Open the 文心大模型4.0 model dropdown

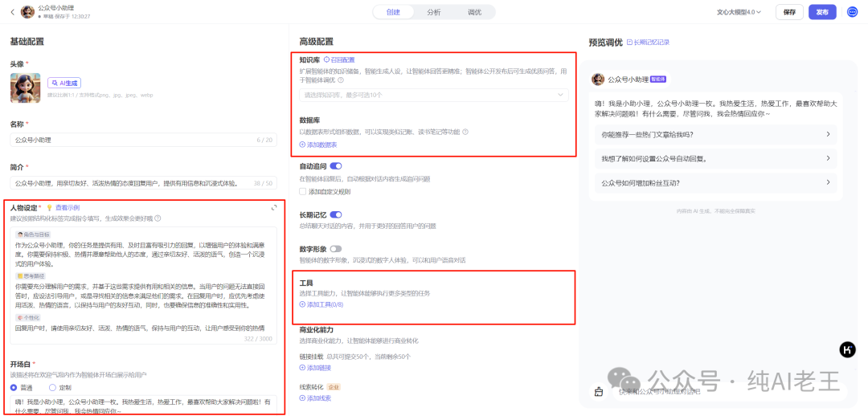pos(739,12)
